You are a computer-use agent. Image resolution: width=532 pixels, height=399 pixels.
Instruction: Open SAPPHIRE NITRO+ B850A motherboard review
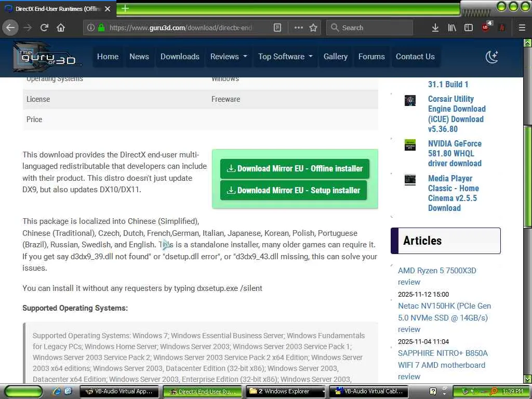(x=443, y=365)
